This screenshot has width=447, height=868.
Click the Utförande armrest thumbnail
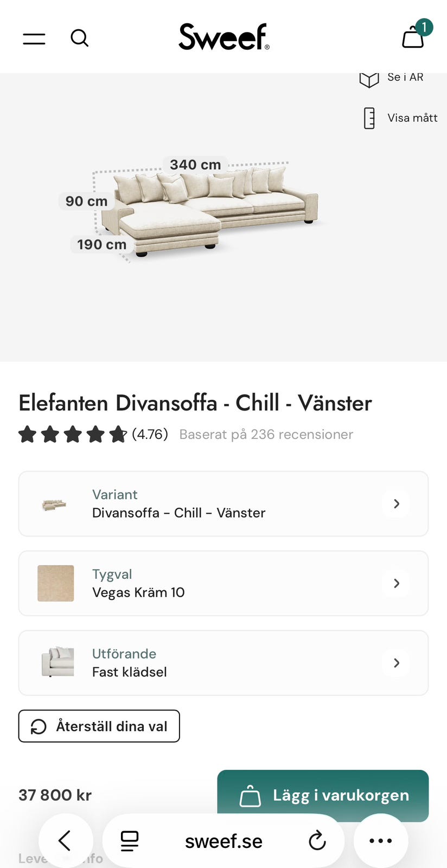click(x=58, y=662)
